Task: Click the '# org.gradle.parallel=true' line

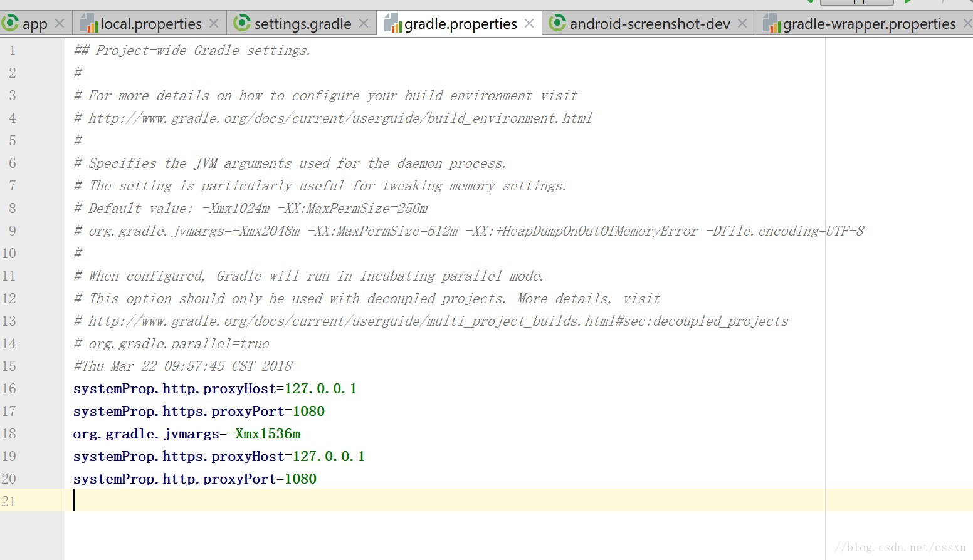Action: click(x=171, y=343)
